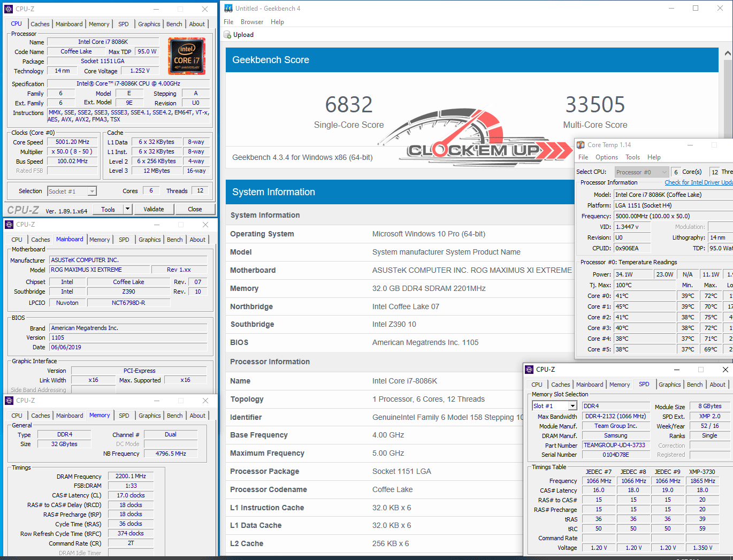Click CPU-Z title icon above DDR4 memory timings
733x560 pixels.
click(x=9, y=401)
